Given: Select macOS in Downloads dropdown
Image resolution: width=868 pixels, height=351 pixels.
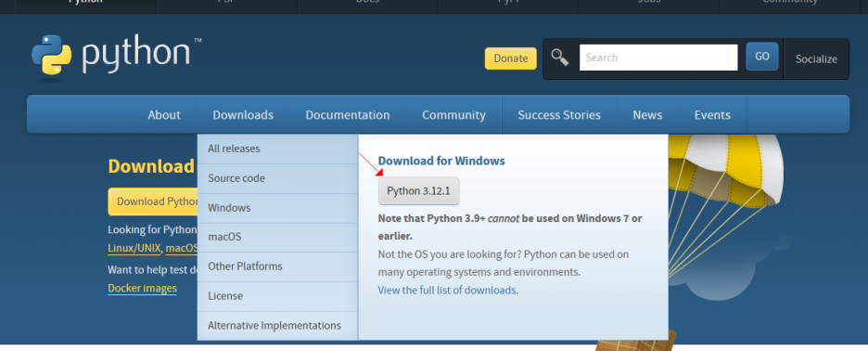Looking at the screenshot, I should pos(277,237).
